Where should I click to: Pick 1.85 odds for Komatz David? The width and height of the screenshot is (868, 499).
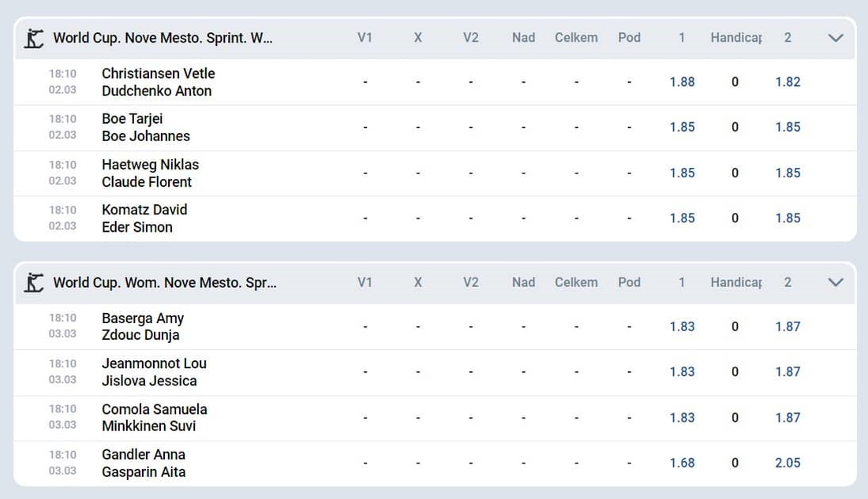coord(682,218)
